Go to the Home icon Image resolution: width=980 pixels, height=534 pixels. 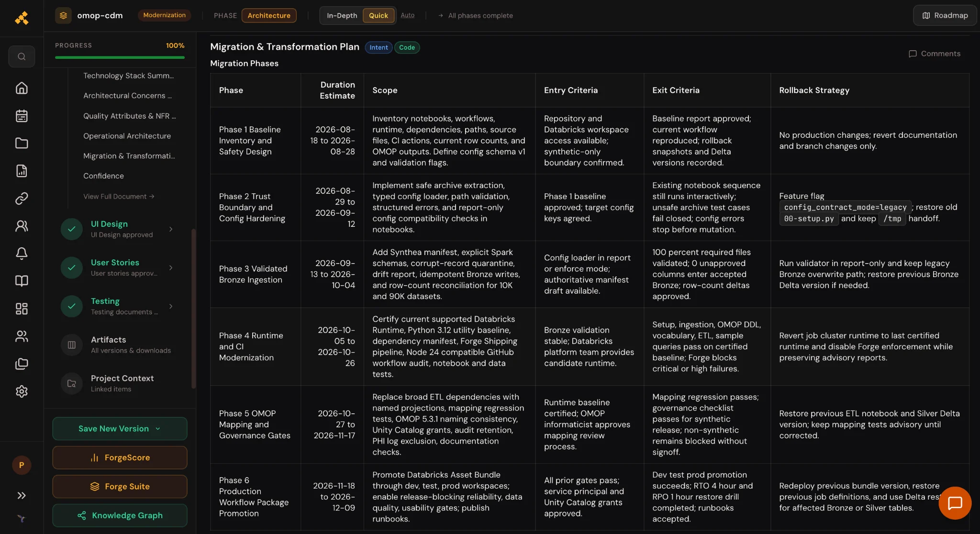pyautogui.click(x=22, y=88)
